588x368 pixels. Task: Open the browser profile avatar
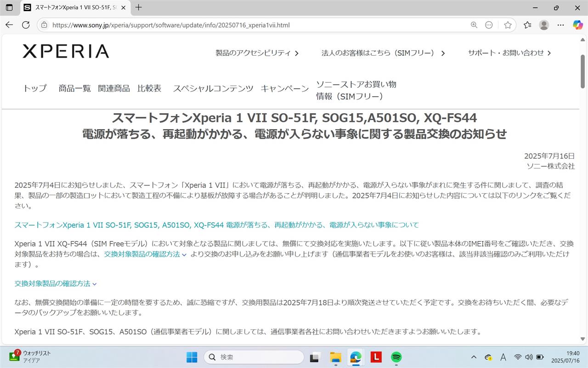point(544,25)
